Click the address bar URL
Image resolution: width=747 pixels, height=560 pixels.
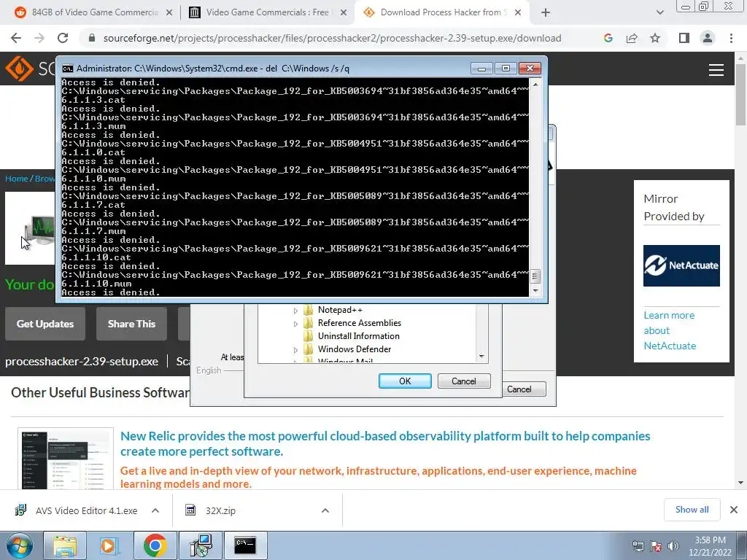pyautogui.click(x=332, y=38)
